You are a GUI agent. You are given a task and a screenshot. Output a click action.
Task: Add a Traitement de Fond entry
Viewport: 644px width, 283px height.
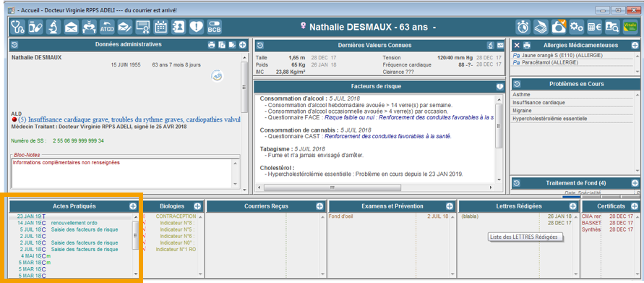coord(635,183)
